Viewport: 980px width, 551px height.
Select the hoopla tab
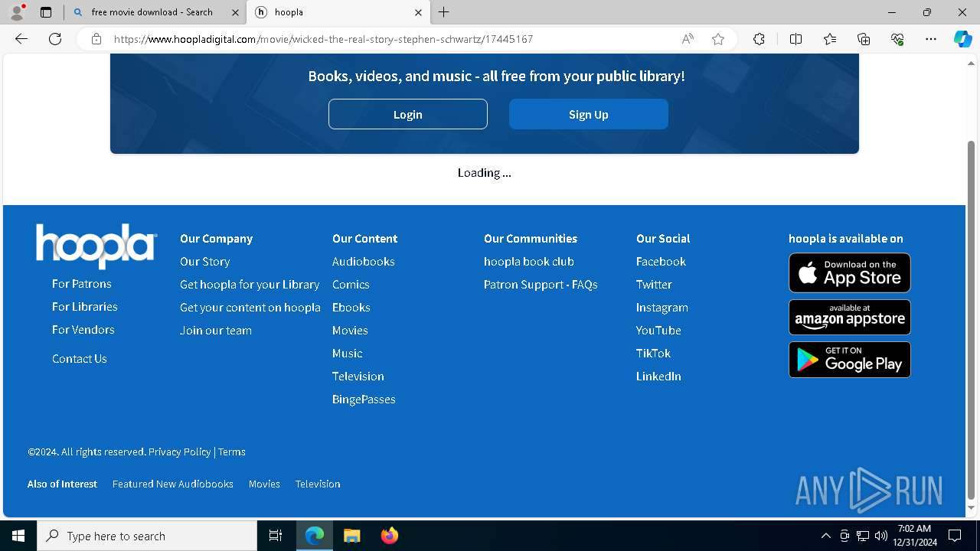point(338,12)
